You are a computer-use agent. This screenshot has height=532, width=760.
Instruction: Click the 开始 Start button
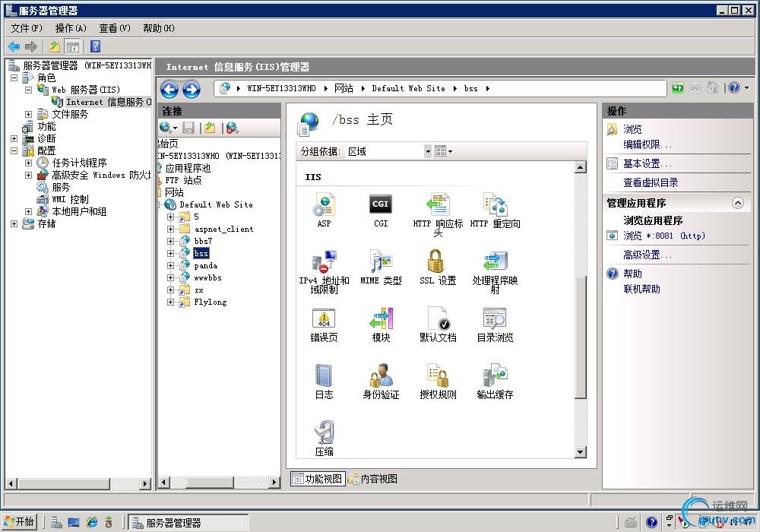point(19,522)
